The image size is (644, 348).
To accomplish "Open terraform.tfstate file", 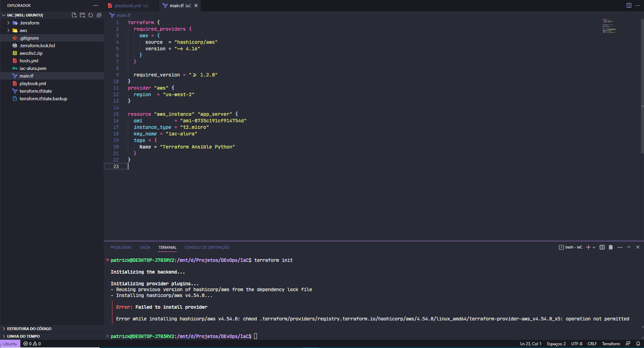I will pyautogui.click(x=52, y=91).
